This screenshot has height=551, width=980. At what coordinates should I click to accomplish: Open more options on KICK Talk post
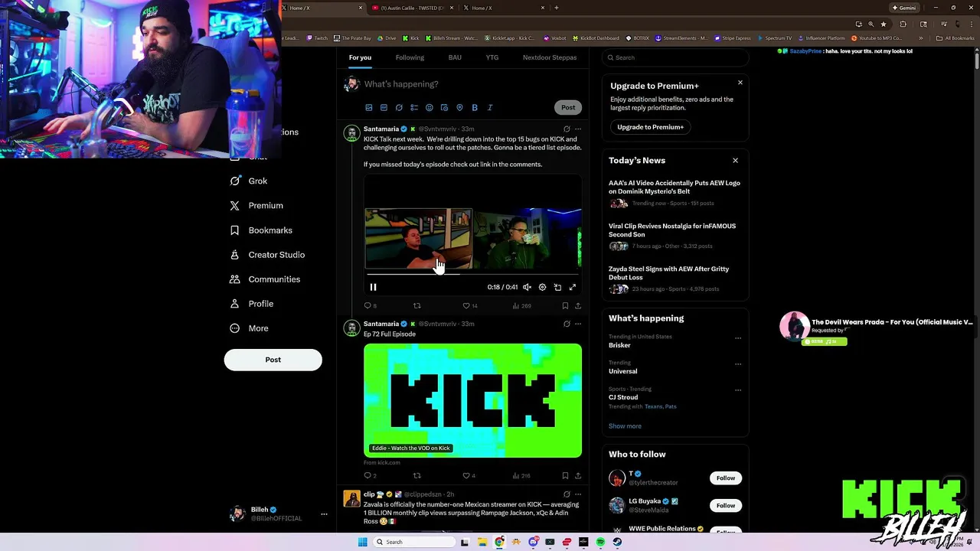click(578, 129)
